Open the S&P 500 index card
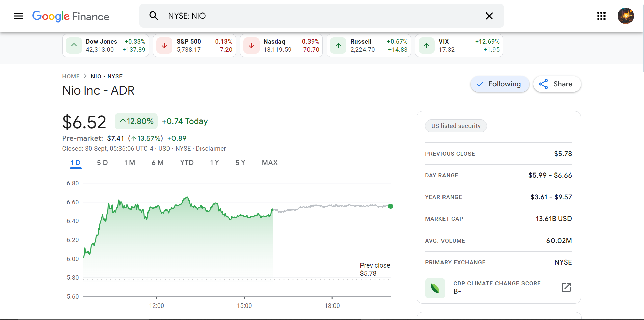The width and height of the screenshot is (644, 320). tap(194, 46)
